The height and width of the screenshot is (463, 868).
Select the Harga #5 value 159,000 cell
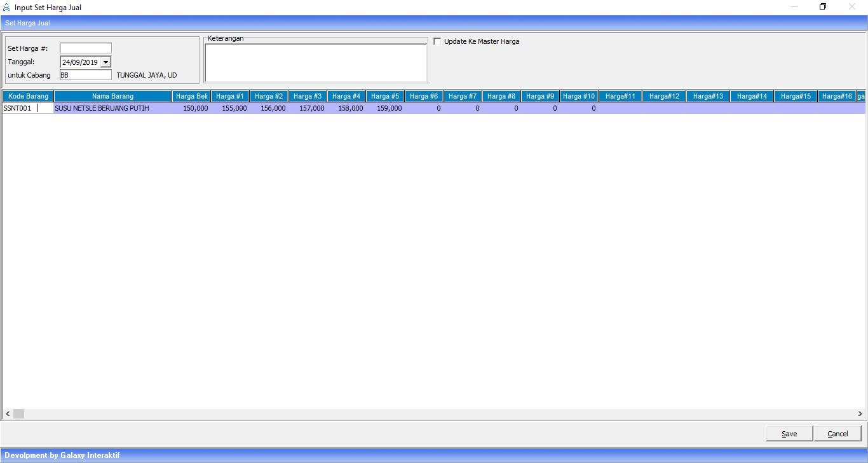coord(385,109)
